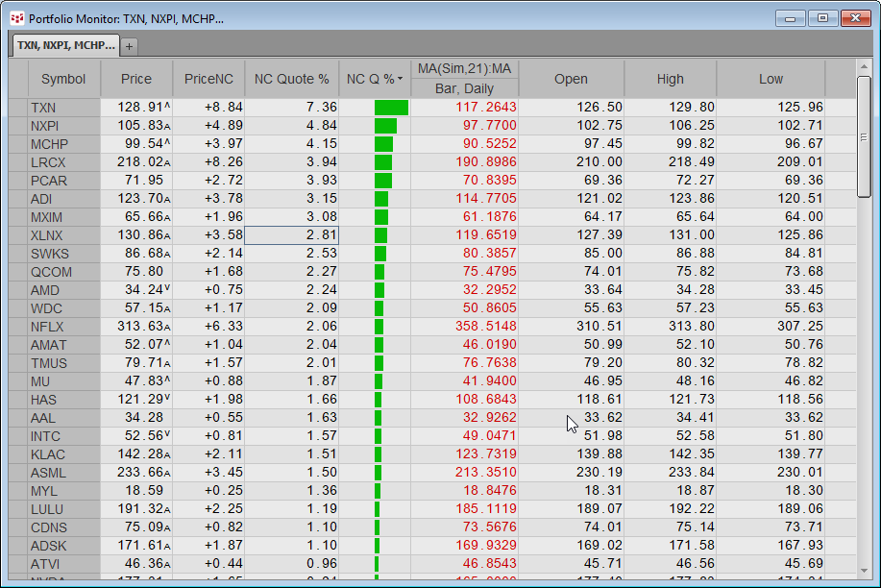This screenshot has width=881, height=588.
Task: Minimize the Portfolio Monitor window
Action: point(793,17)
